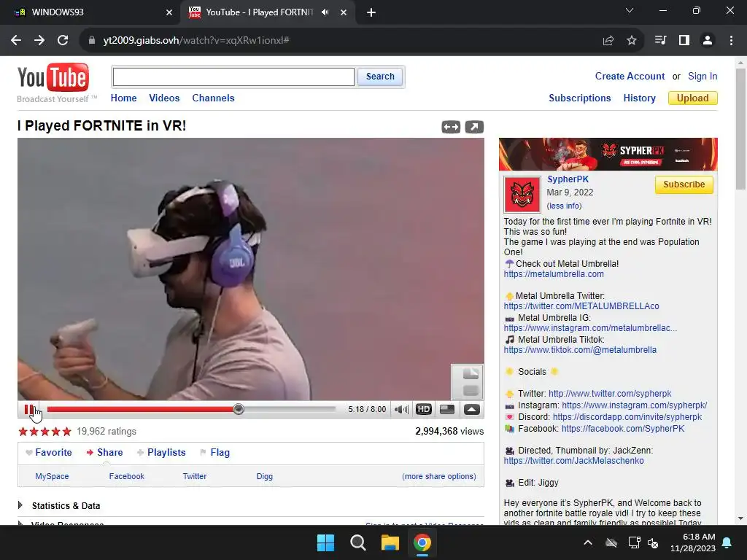Go forward in the browser
This screenshot has height=560, width=747.
39,41
